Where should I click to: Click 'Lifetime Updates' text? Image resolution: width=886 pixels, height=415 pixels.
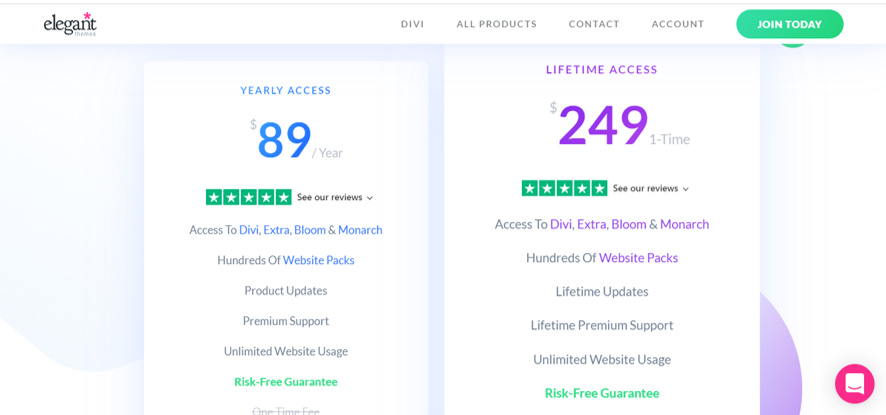click(602, 292)
